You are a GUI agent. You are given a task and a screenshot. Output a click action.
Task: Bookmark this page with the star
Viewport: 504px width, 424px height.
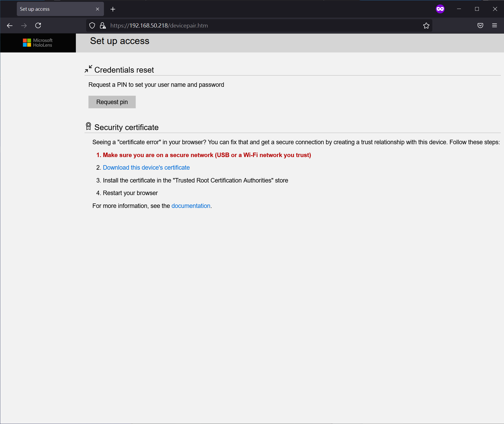[x=426, y=25]
